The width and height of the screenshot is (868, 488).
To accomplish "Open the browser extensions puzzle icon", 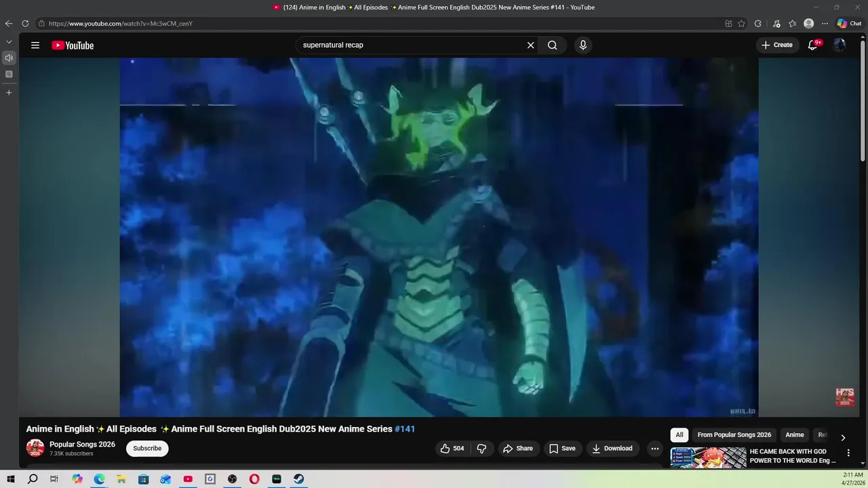I will click(758, 23).
